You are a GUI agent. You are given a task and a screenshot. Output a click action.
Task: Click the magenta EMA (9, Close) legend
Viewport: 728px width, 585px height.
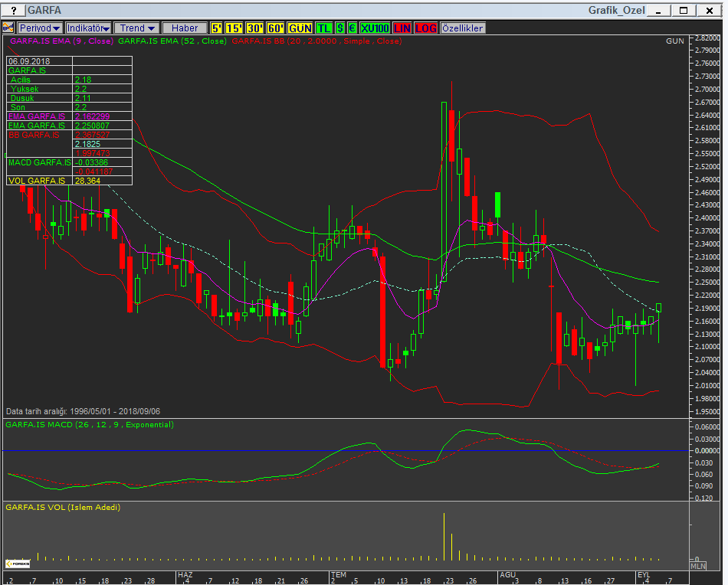[62, 41]
